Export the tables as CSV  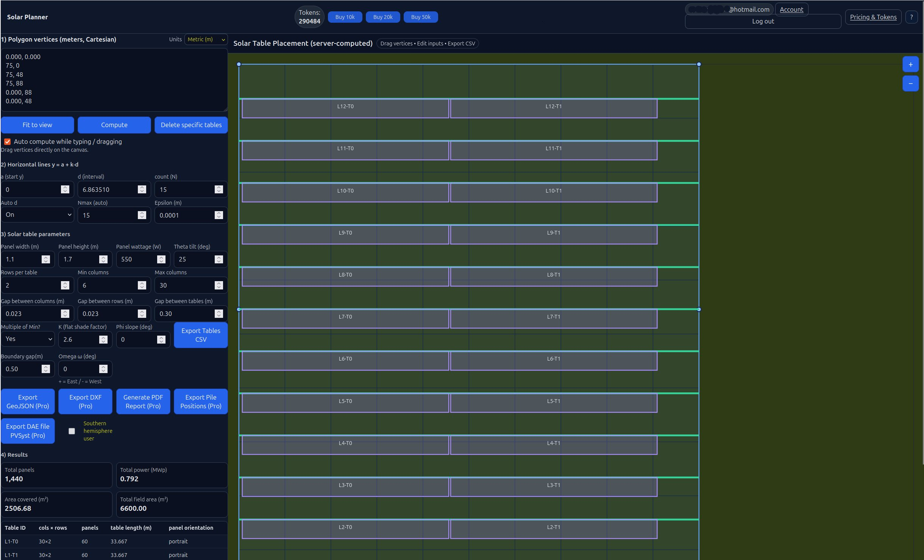(x=200, y=335)
